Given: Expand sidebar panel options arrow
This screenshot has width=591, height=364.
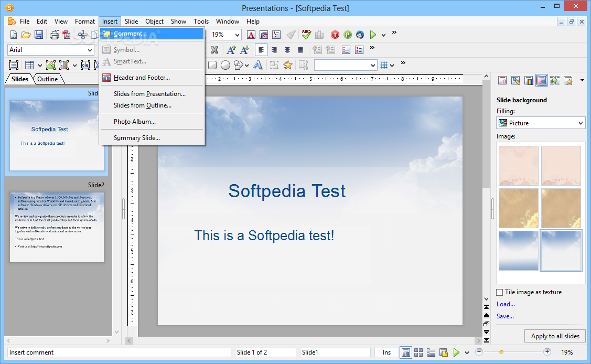Looking at the screenshot, I should (x=582, y=80).
